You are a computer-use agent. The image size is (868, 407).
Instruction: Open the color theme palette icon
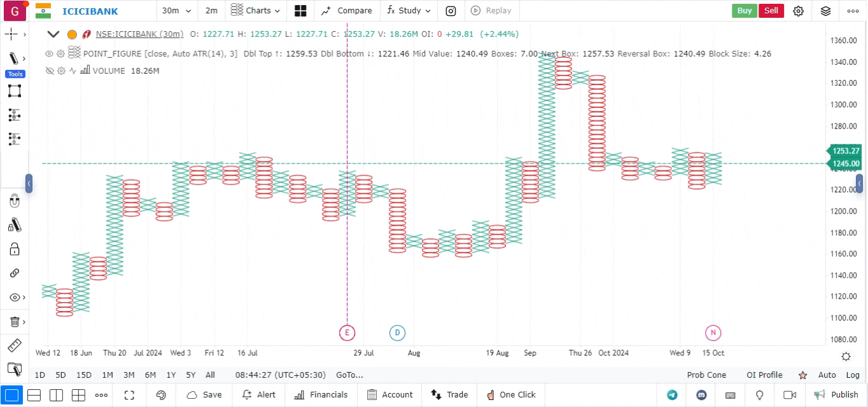161,395
